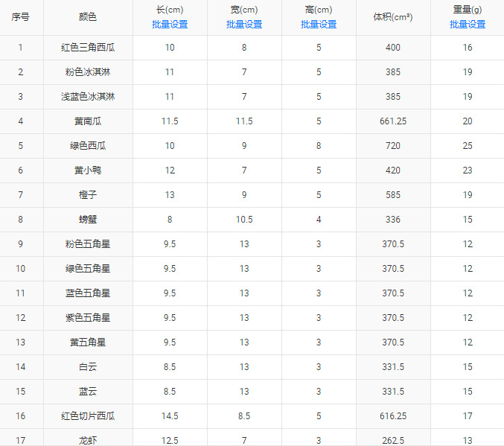Image resolution: width=504 pixels, height=446 pixels.
Task: Click weight 17 in 红色切片西瓜 row
Action: [468, 416]
